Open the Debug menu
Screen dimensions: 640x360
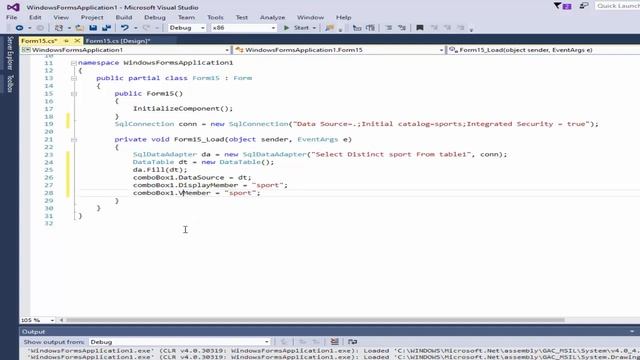click(155, 17)
